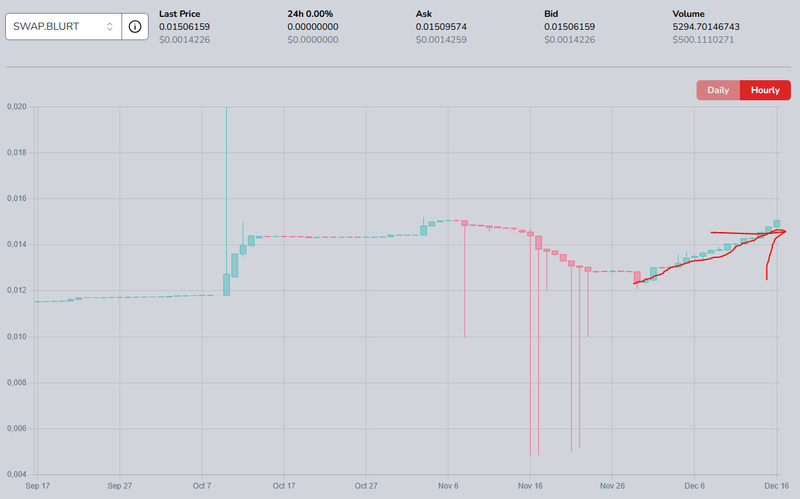Click the Dec 6 date axis label
Image resolution: width=800 pixels, height=499 pixels.
coord(696,485)
